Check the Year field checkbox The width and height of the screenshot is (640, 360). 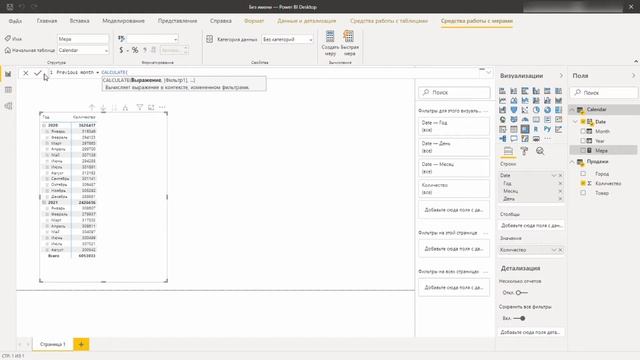(583, 141)
